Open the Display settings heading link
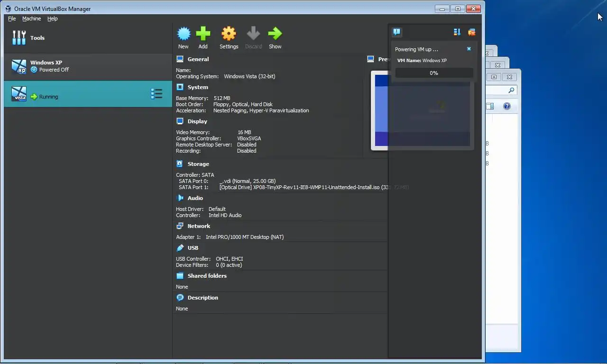The image size is (607, 364). [x=197, y=121]
